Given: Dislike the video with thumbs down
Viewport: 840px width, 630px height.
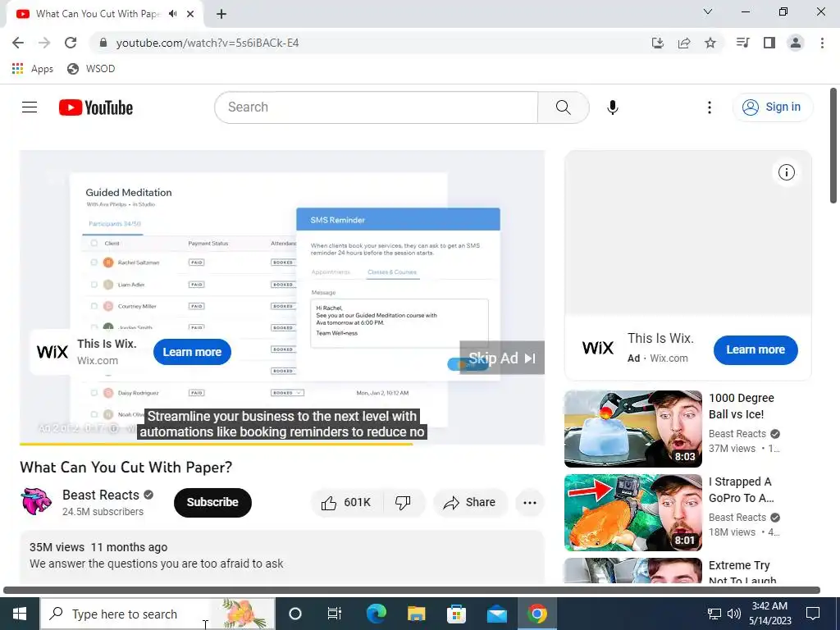Looking at the screenshot, I should click(x=403, y=503).
